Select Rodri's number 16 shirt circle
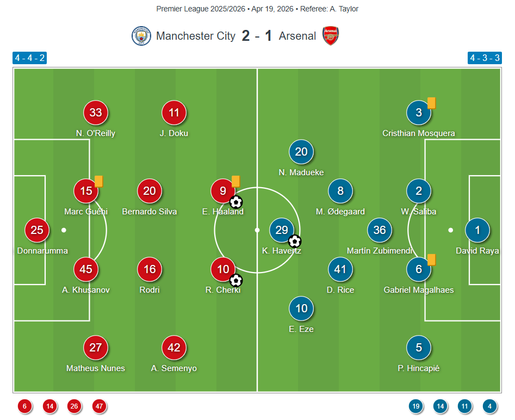 (x=150, y=269)
